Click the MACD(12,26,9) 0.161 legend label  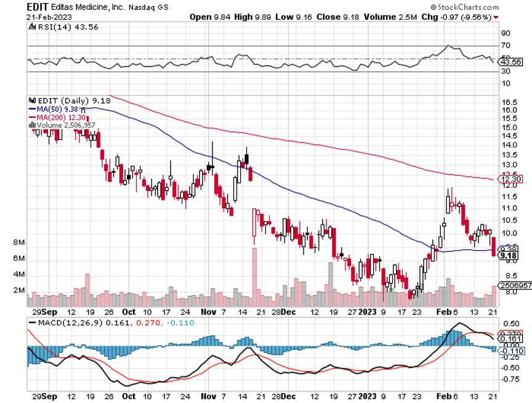(84, 322)
